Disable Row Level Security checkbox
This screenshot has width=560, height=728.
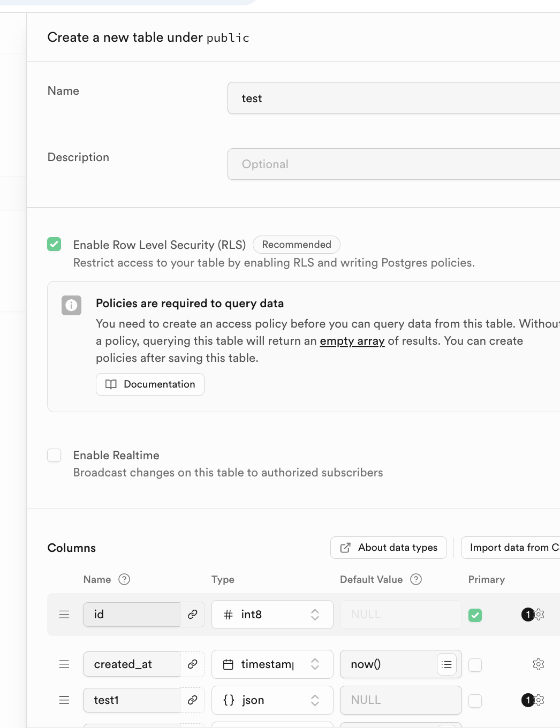tap(54, 245)
